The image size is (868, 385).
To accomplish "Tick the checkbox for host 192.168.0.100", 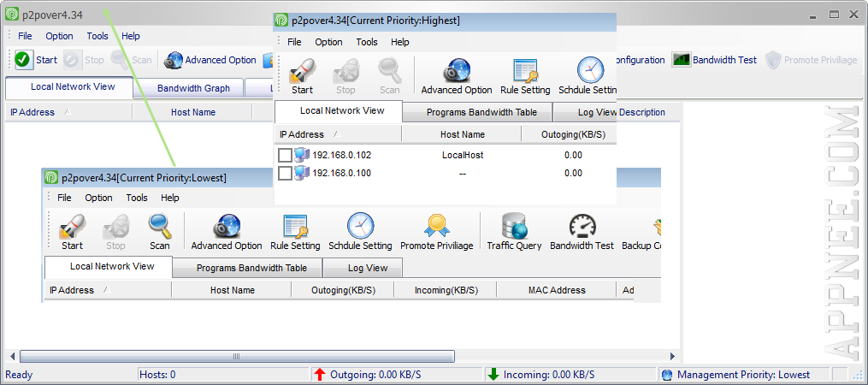I will tap(285, 174).
